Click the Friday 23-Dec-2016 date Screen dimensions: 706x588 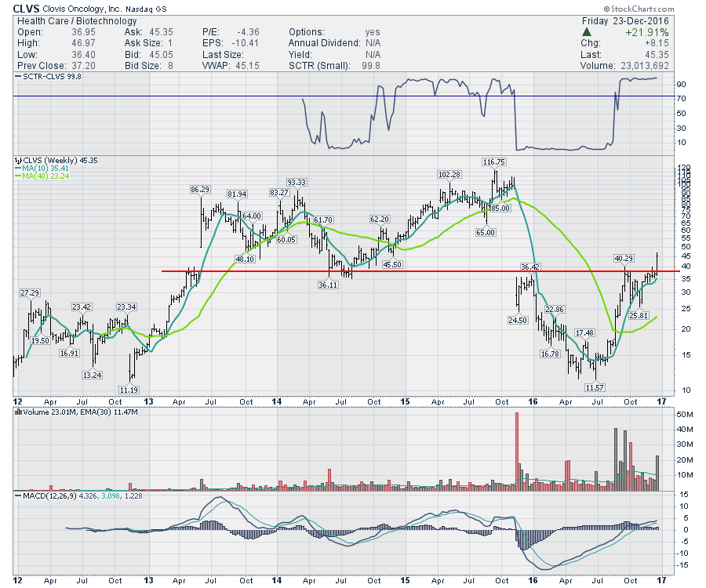[625, 21]
